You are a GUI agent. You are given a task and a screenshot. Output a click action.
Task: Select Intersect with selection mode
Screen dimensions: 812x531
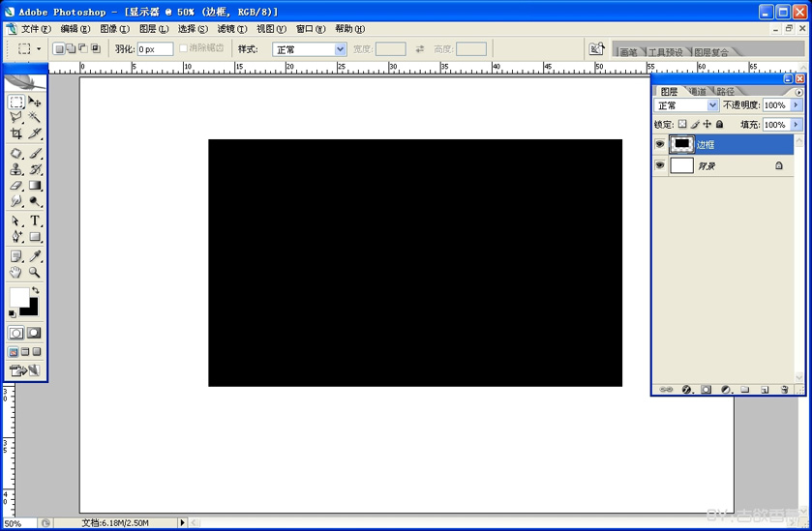95,49
